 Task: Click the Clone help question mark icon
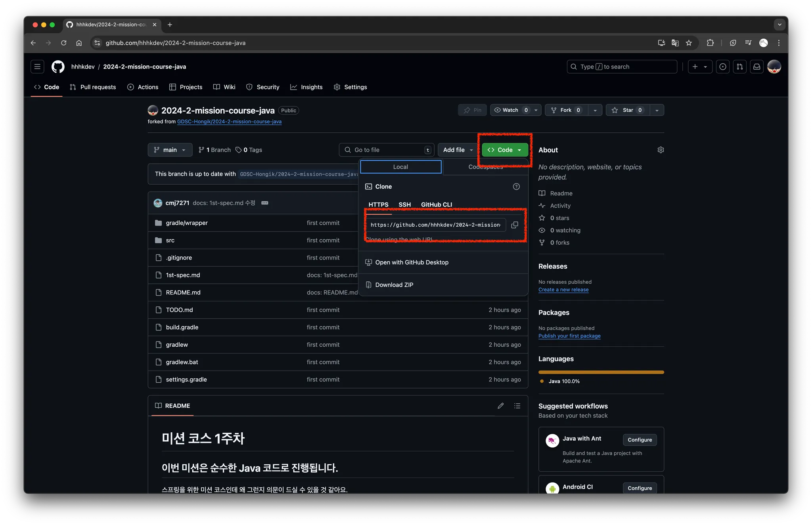click(x=516, y=187)
